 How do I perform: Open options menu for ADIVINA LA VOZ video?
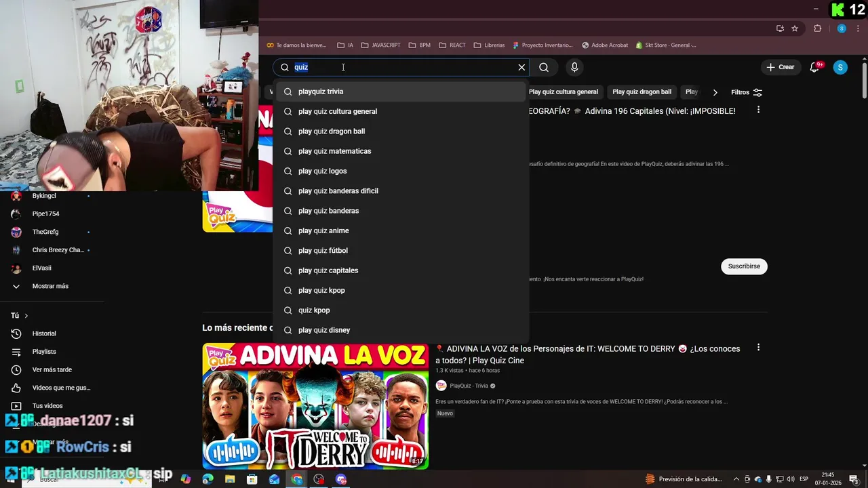(758, 348)
